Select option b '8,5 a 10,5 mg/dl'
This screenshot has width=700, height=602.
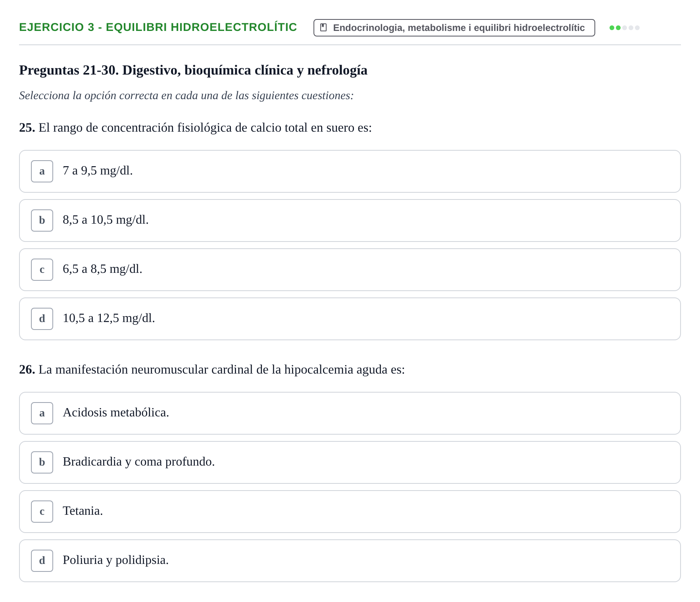350,220
